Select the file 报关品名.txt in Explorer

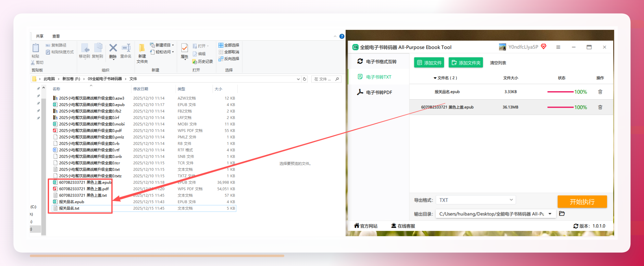[69, 208]
